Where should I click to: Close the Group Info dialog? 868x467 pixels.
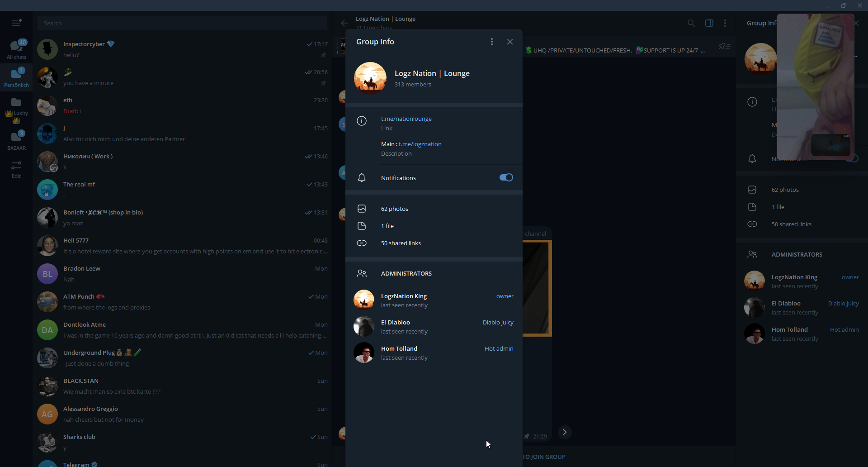(510, 42)
